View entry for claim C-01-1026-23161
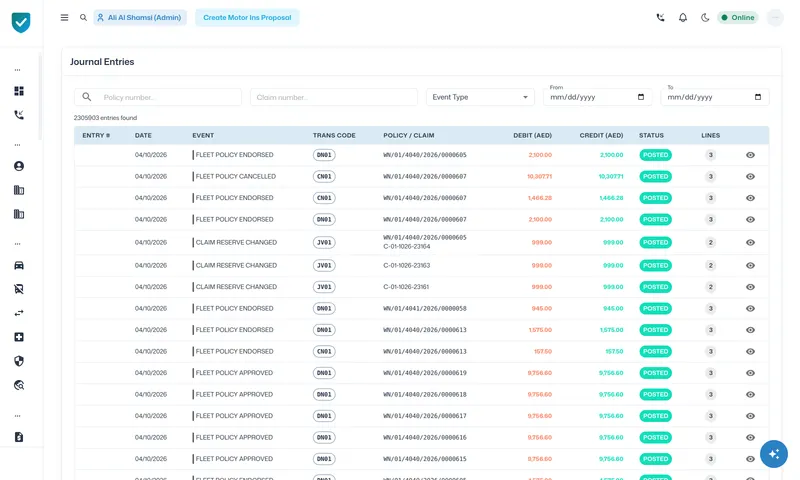Viewport: 800px width, 480px height. point(750,287)
